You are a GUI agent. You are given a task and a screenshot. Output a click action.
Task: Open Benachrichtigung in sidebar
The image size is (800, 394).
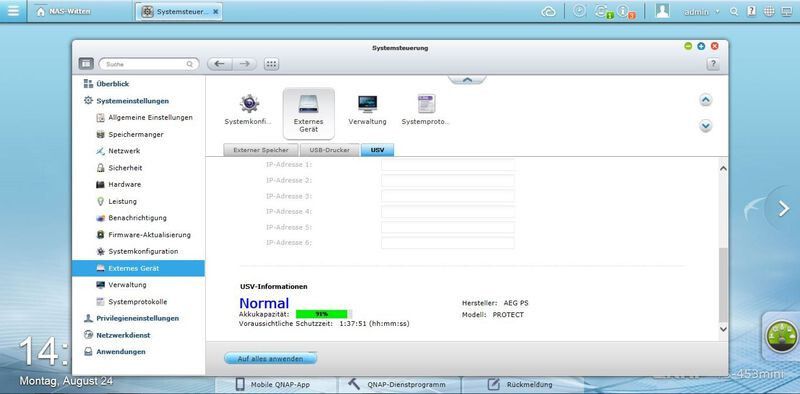click(x=138, y=218)
